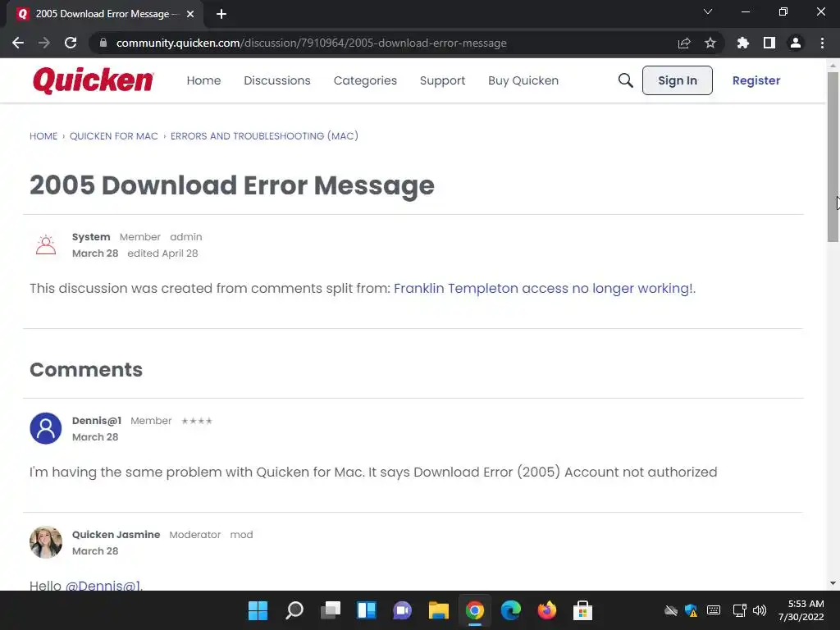840x630 pixels.
Task: Open Task View on taskbar
Action: pos(331,610)
